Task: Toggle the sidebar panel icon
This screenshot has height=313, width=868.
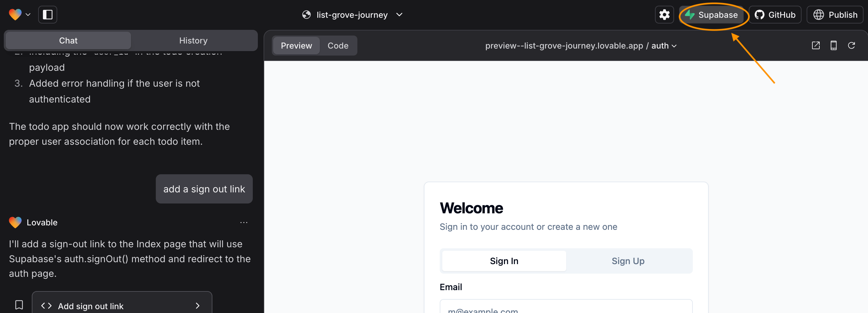Action: [47, 15]
